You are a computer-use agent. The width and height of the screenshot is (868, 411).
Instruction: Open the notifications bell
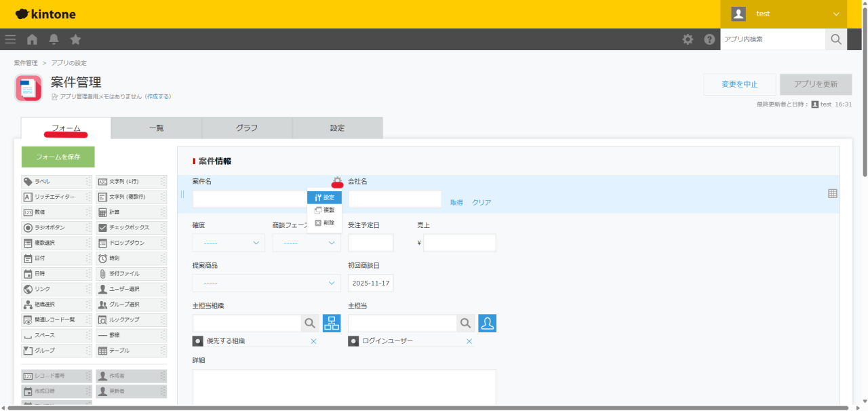[54, 39]
